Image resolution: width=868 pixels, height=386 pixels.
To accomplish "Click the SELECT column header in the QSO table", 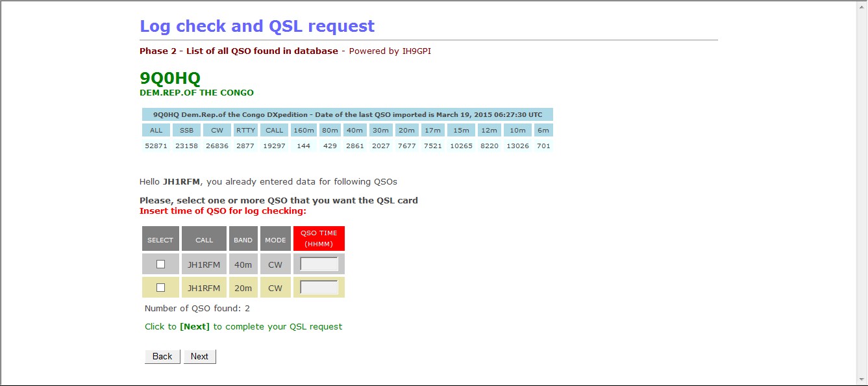I will (160, 239).
